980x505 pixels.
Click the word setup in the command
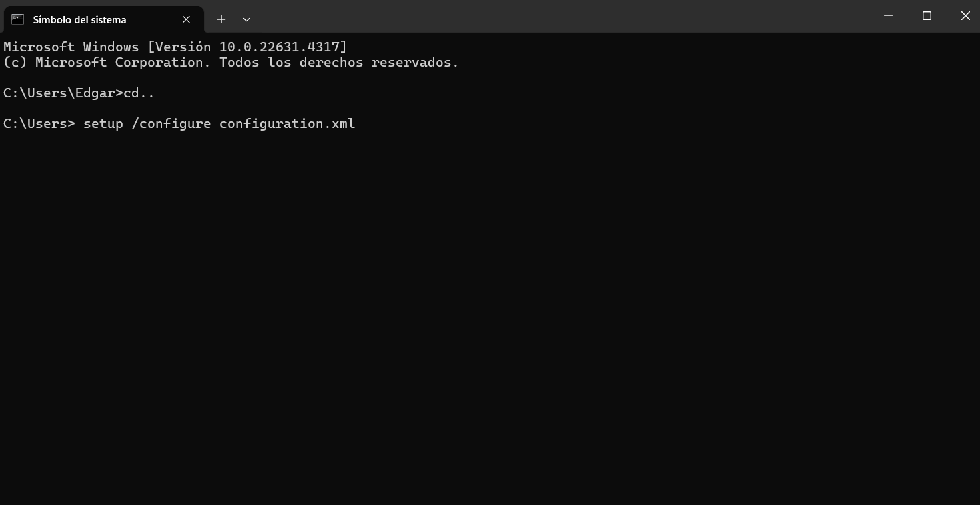point(103,124)
